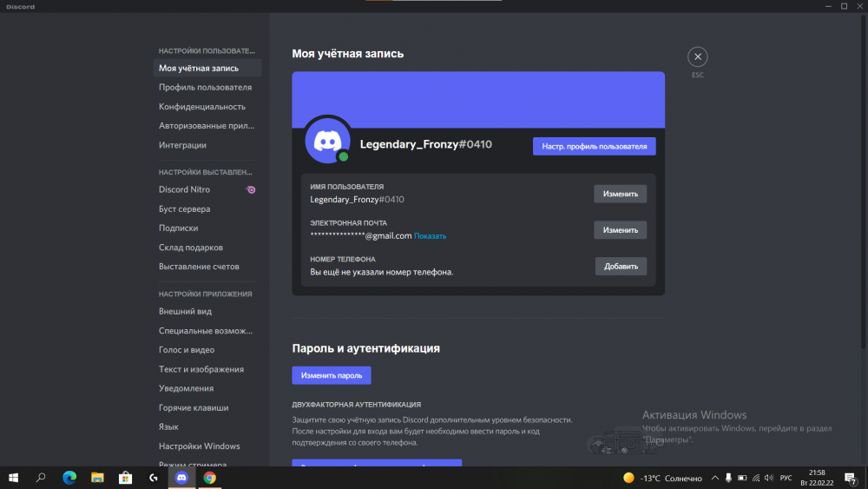Click the Nitro badge icon beside Discord Nitro
868x489 pixels.
(x=251, y=189)
